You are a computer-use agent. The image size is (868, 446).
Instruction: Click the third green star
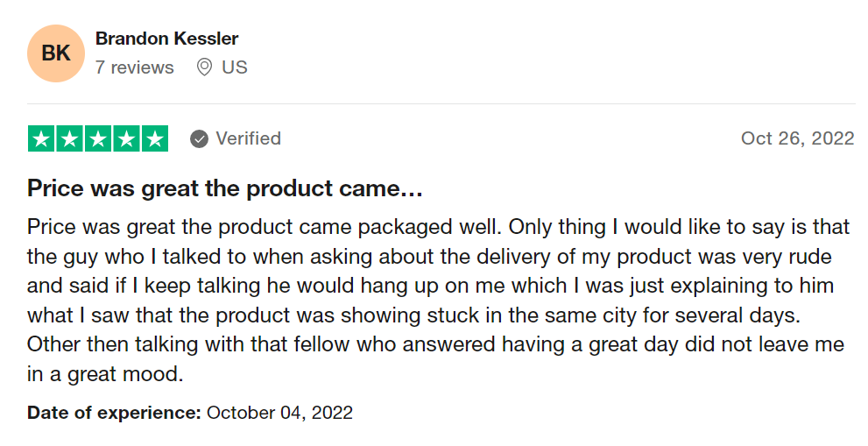coord(98,138)
